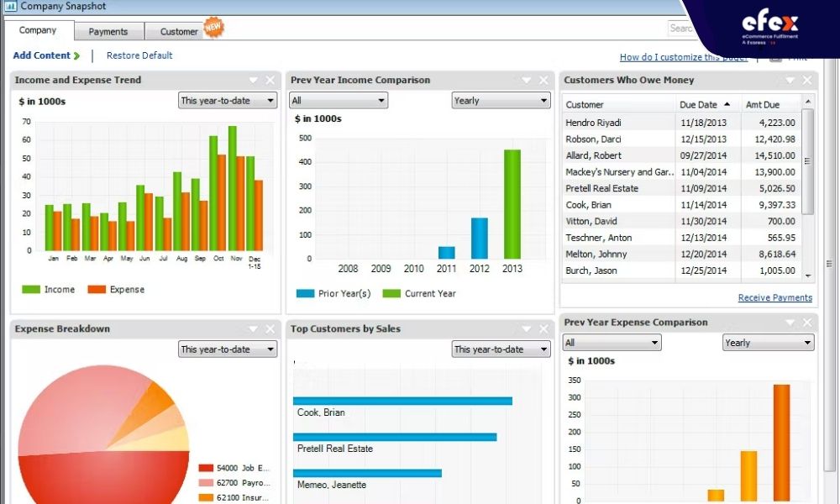840x504 pixels.
Task: Close the Prev Year Expense Comparison panel
Action: [807, 323]
